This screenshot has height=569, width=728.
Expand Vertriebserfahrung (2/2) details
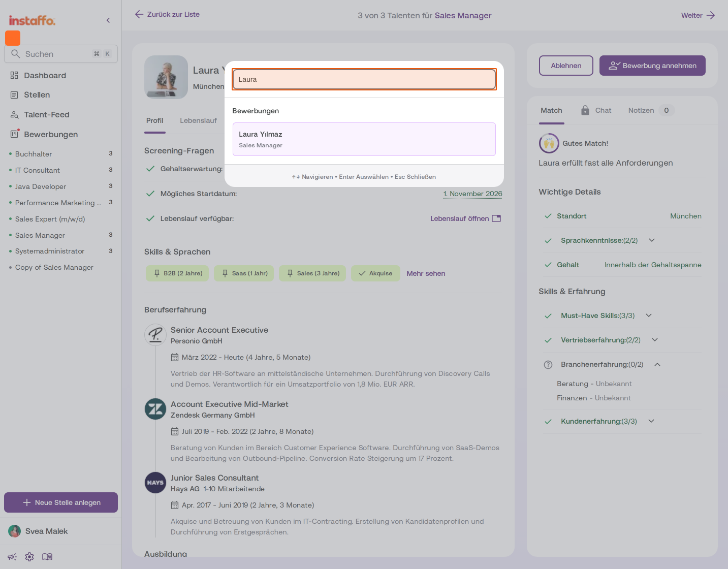[x=655, y=340]
